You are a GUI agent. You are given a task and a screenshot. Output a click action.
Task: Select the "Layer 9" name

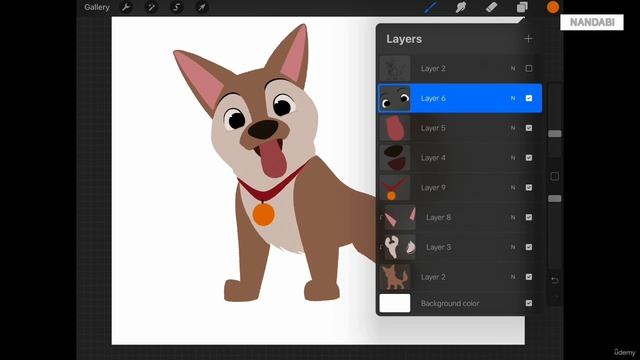pos(433,188)
